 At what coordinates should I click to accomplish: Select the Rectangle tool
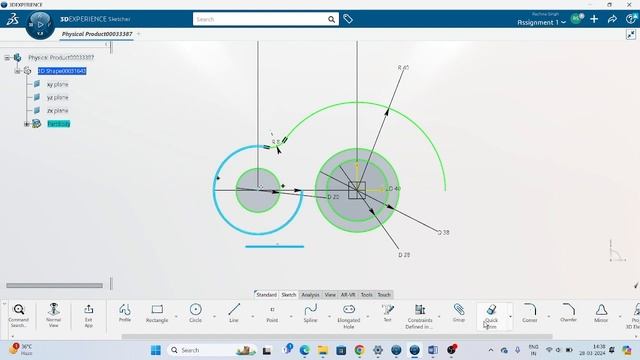point(157,313)
